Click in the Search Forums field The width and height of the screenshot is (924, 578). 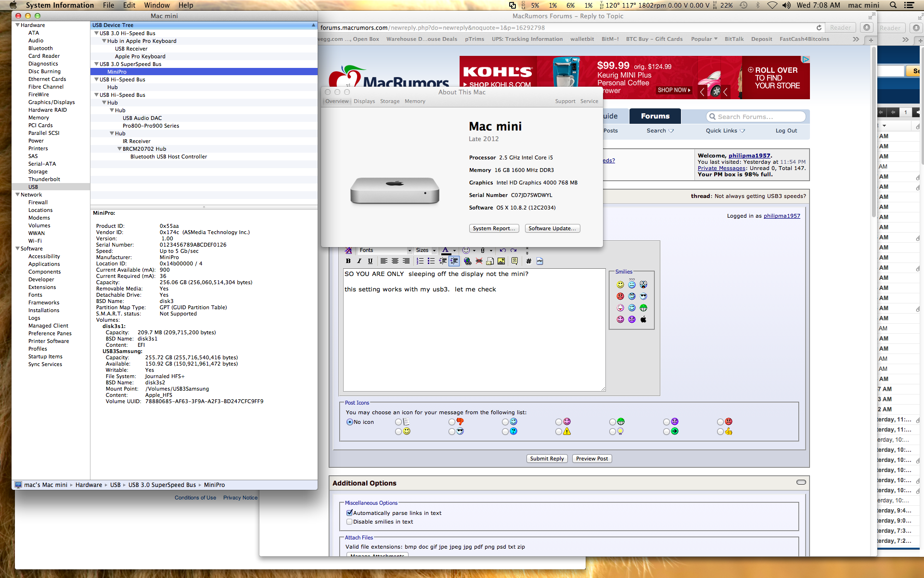[756, 117]
